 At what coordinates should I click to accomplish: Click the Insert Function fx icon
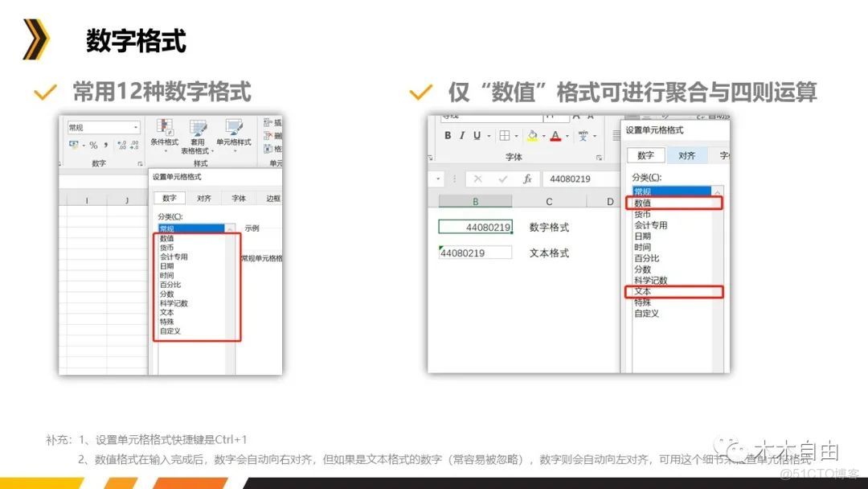tap(527, 178)
